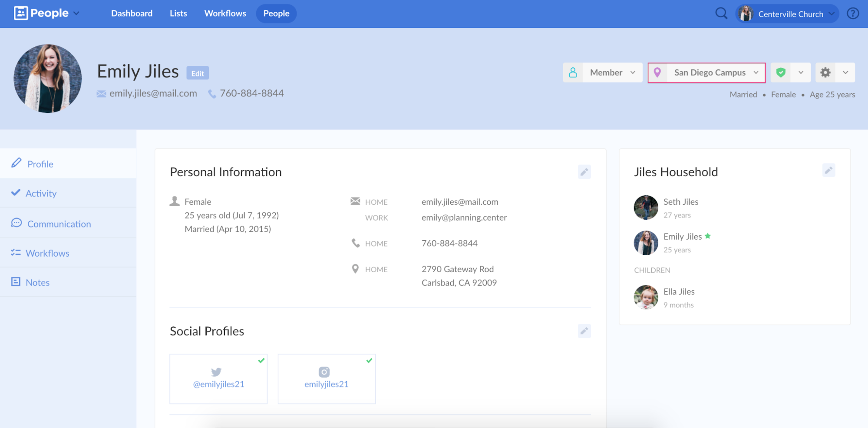Click the Social Profiles edit pencil
The width and height of the screenshot is (868, 428).
(584, 331)
